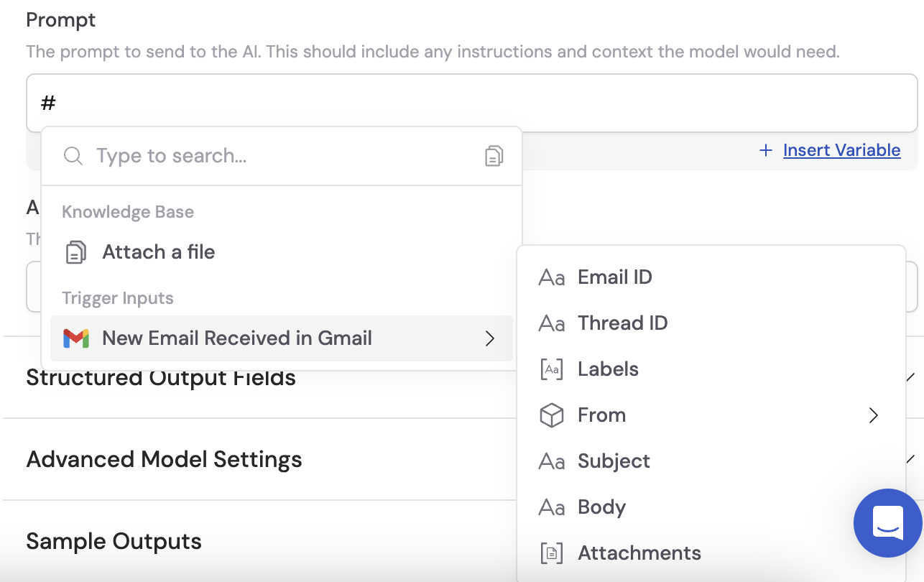Click the Aa icon beside Subject
This screenshot has width=924, height=582.
tap(551, 461)
